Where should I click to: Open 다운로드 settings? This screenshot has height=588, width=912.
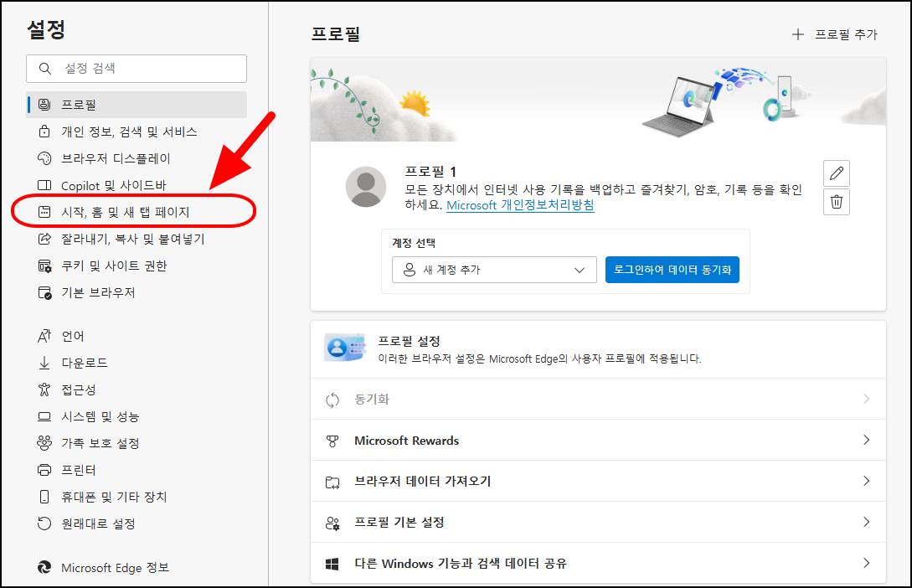(137, 363)
